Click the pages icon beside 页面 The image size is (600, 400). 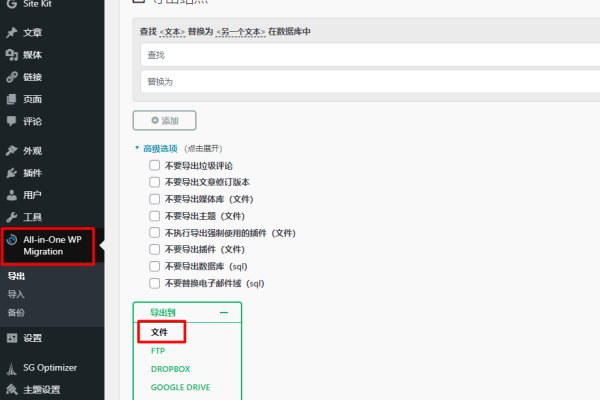point(11,99)
